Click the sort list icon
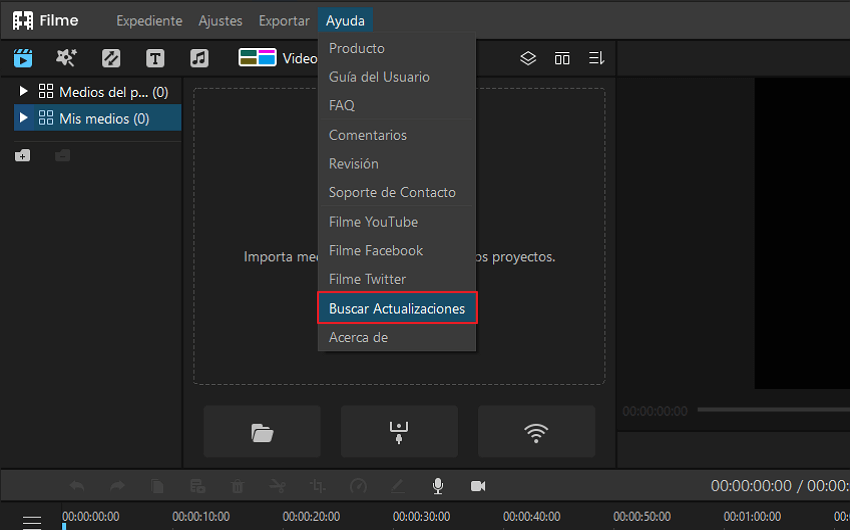850x530 pixels. (x=596, y=58)
